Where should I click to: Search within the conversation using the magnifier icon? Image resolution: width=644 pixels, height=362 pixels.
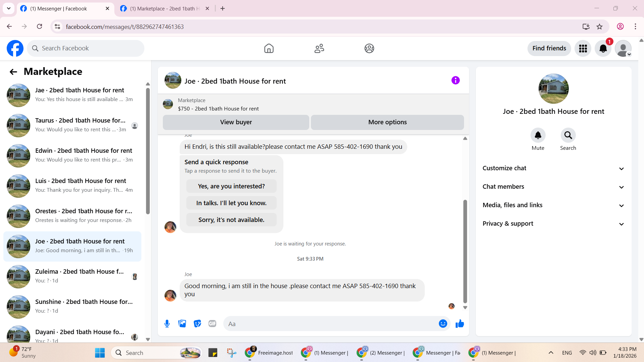[x=568, y=135]
